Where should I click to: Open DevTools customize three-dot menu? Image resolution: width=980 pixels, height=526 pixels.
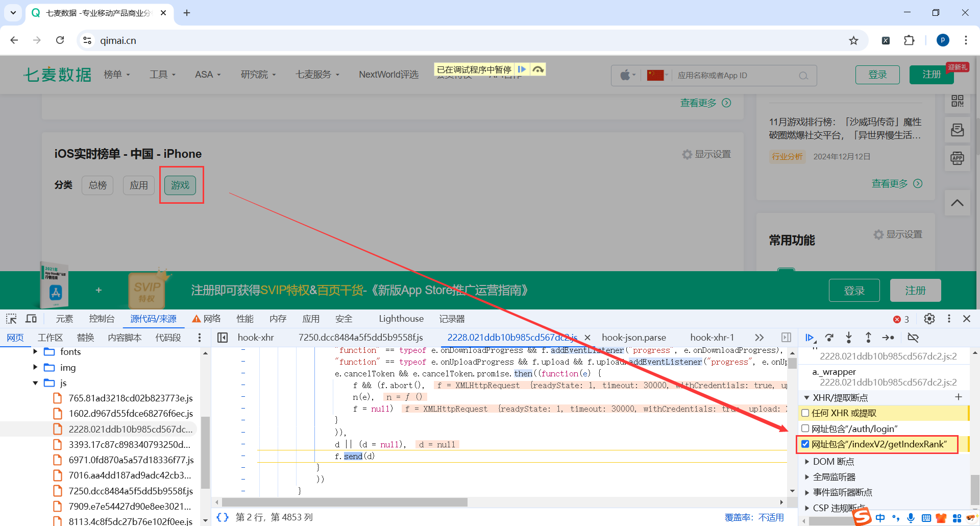tap(949, 319)
